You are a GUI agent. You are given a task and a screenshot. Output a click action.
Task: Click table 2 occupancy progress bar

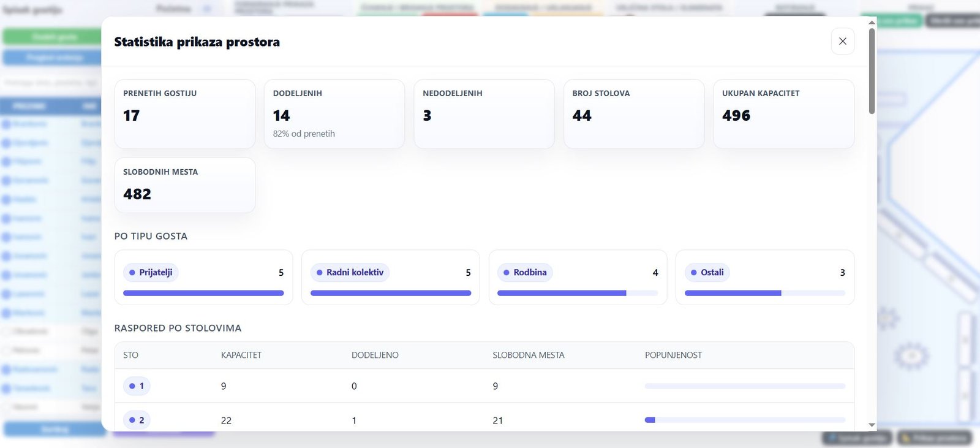click(x=744, y=420)
